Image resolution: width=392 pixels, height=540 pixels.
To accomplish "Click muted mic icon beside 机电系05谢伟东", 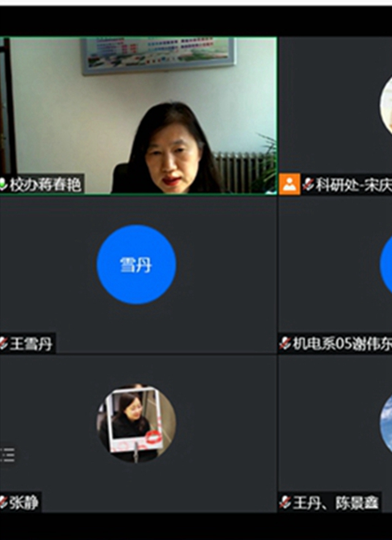I will pos(285,344).
